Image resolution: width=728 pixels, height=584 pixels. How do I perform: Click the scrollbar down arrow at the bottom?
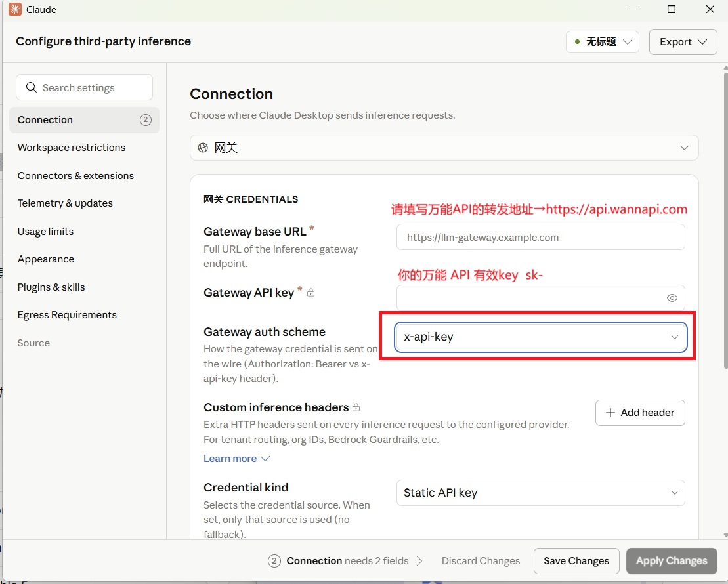pyautogui.click(x=725, y=535)
